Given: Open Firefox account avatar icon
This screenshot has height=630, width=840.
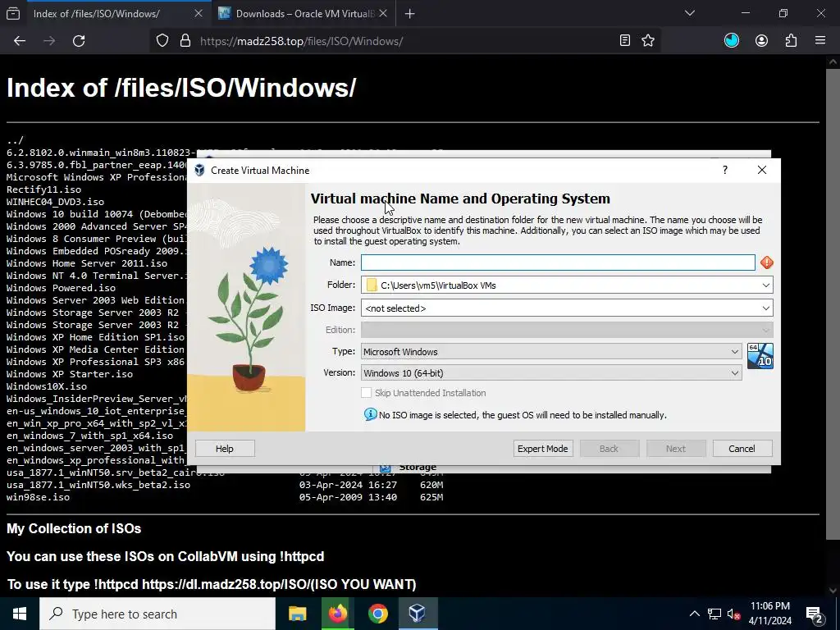Looking at the screenshot, I should click(x=761, y=41).
